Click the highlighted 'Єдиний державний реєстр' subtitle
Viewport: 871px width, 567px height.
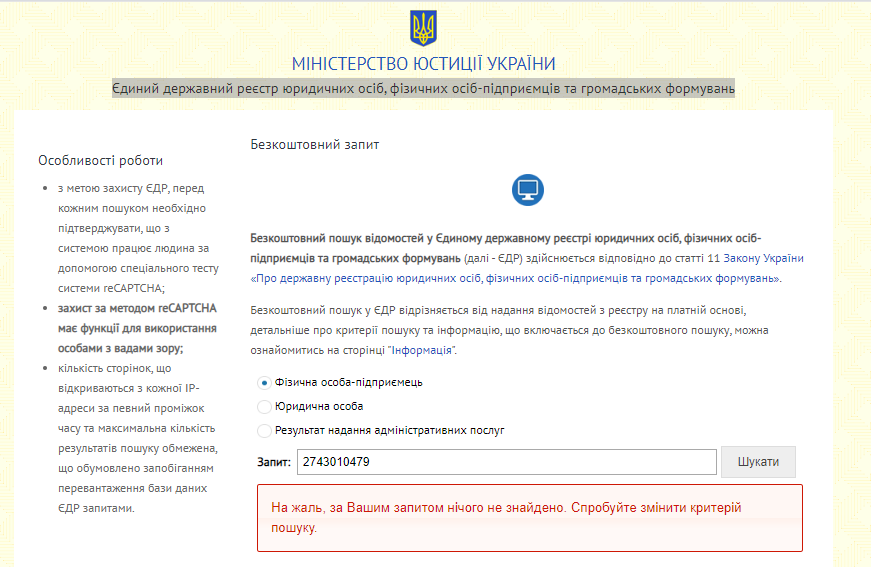pyautogui.click(x=424, y=89)
